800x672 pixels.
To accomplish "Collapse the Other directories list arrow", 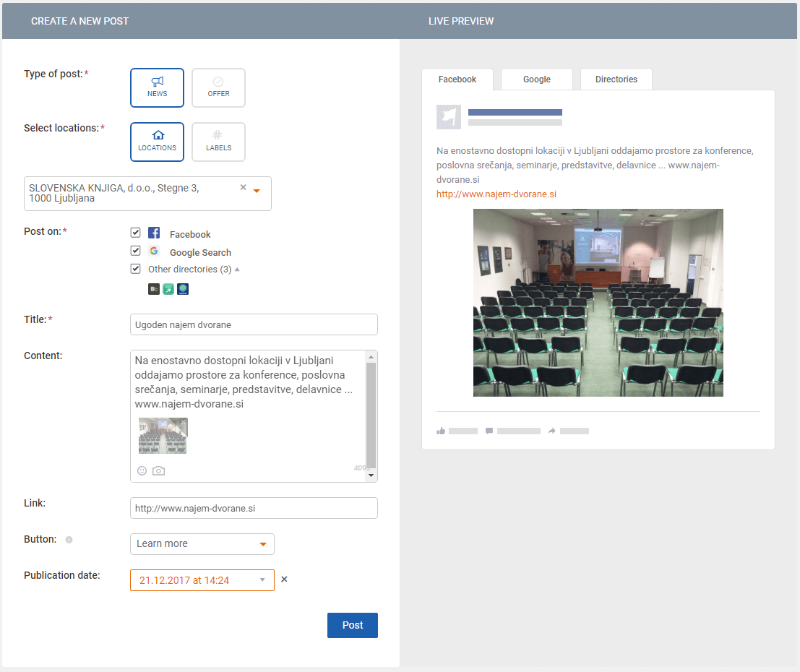I will pyautogui.click(x=237, y=270).
